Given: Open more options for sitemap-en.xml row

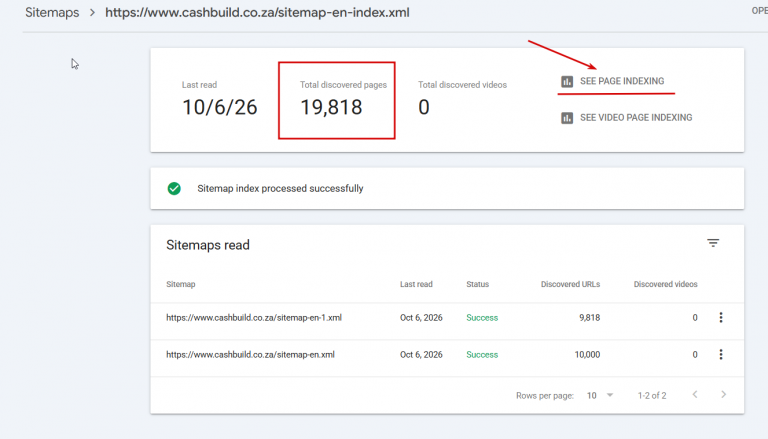Looking at the screenshot, I should [720, 354].
